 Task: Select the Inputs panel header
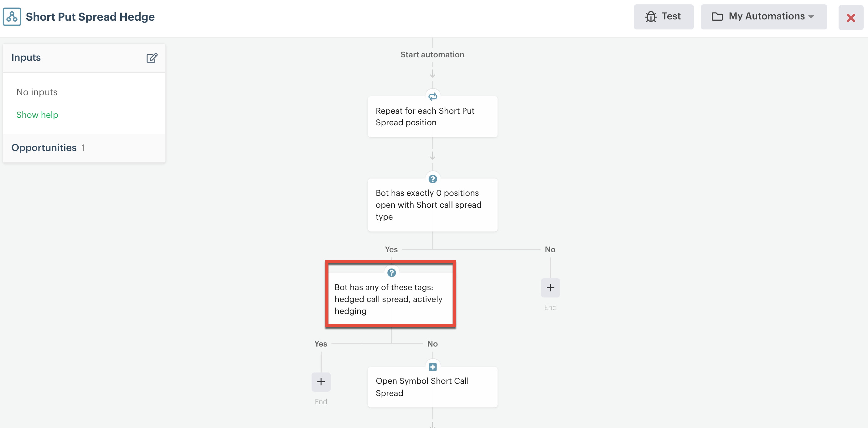(x=26, y=57)
